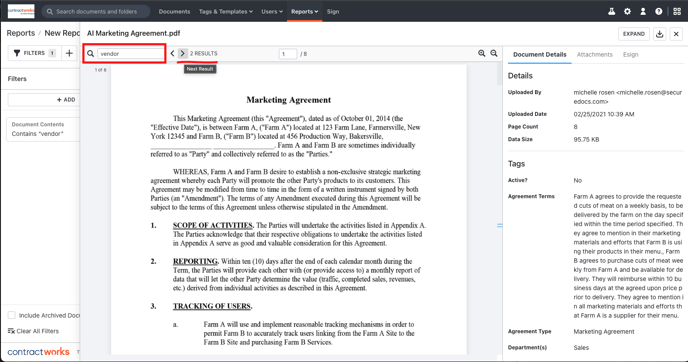Go to next search result arrow
The width and height of the screenshot is (688, 362).
183,54
